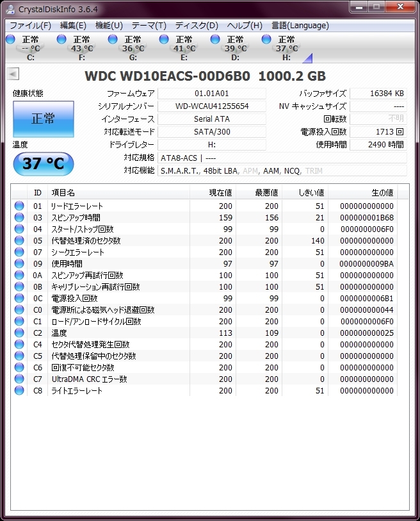Click status orb for ロード/アンロードサイクル回数 row
The height and width of the screenshot is (521, 420).
tap(19, 321)
